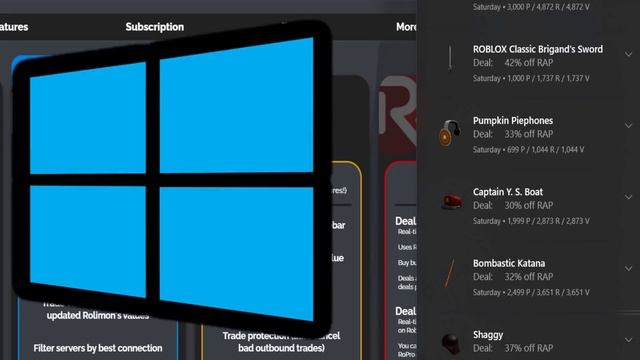640x360 pixels.
Task: Click price line '699 P / 1,044 R / 1,044 V'
Action: pos(546,150)
